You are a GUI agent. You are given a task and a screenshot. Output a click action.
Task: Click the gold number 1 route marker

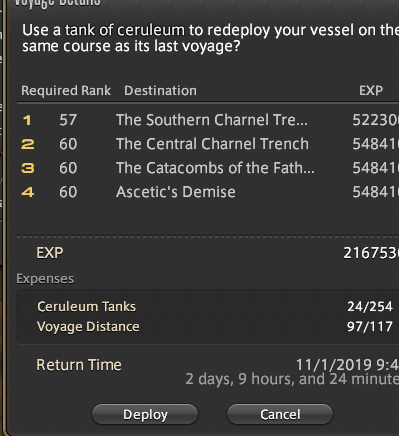(27, 120)
